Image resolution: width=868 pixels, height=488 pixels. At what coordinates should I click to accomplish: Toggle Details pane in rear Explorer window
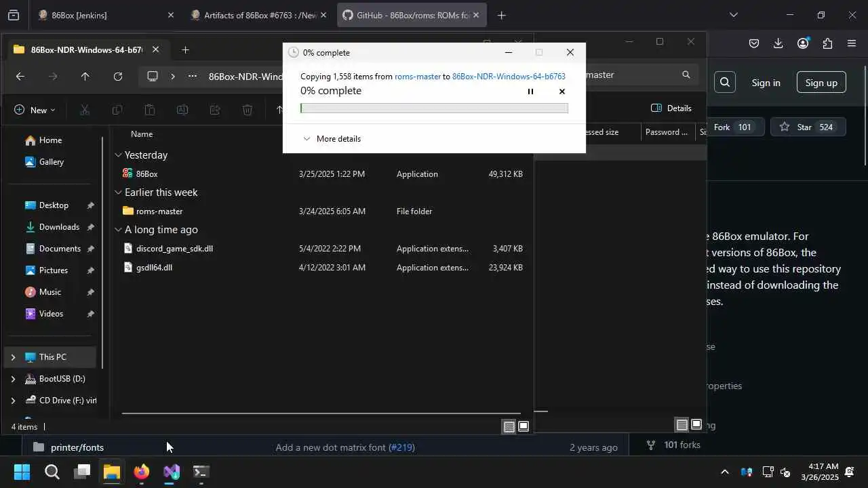671,108
